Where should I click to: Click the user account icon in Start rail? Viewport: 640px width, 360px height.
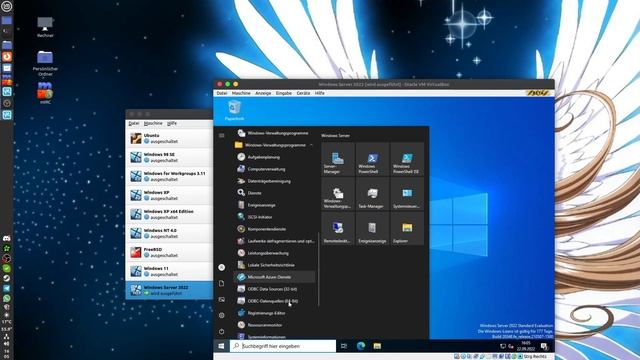pos(222,267)
